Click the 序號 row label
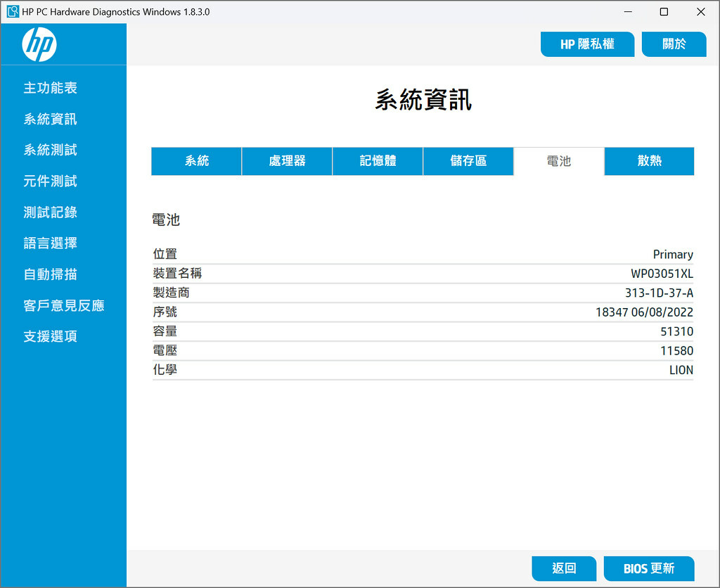Image resolution: width=720 pixels, height=588 pixels. pyautogui.click(x=165, y=312)
